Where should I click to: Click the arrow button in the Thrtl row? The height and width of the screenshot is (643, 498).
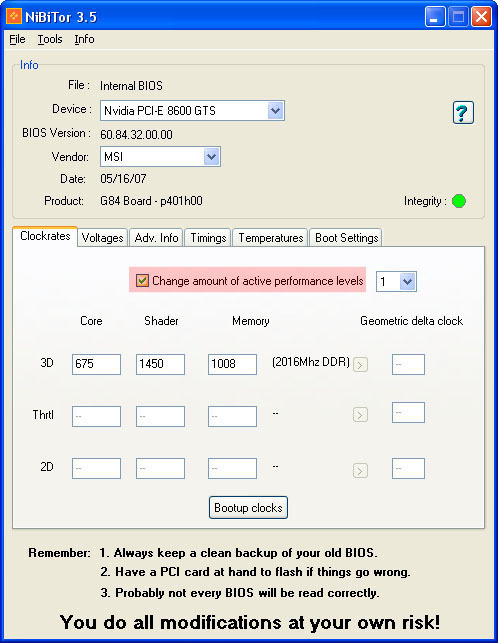[360, 415]
